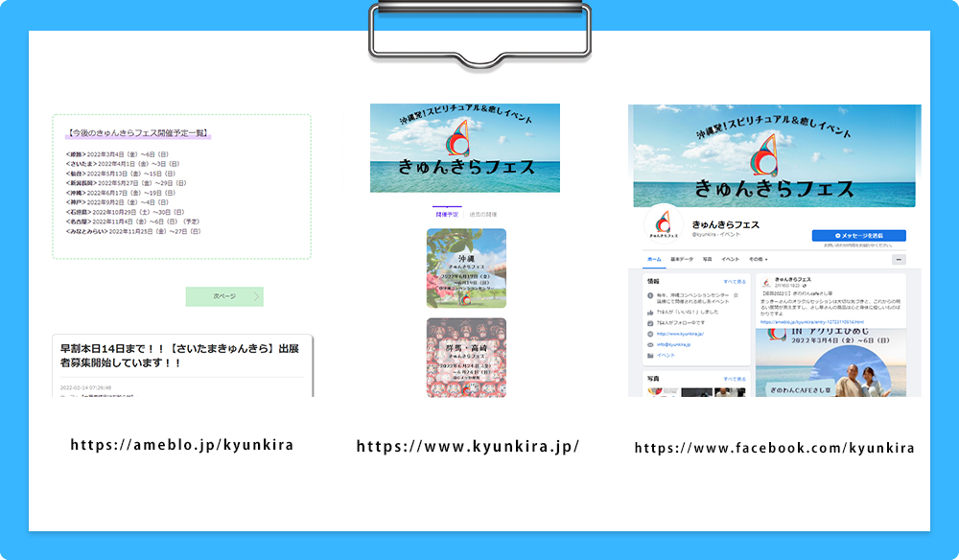Open the Facebook 写真 tab
Viewport: 959px width, 560px height.
coord(707,259)
